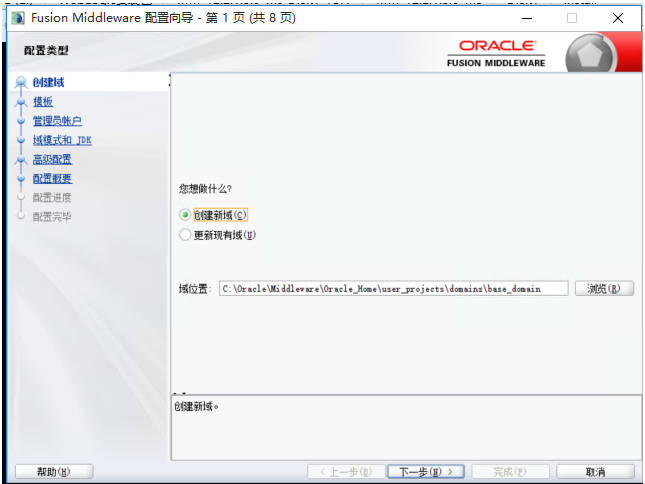Click the step bullet beside 域模式和 JDK
Screen dimensions: 645x484
click(21, 140)
